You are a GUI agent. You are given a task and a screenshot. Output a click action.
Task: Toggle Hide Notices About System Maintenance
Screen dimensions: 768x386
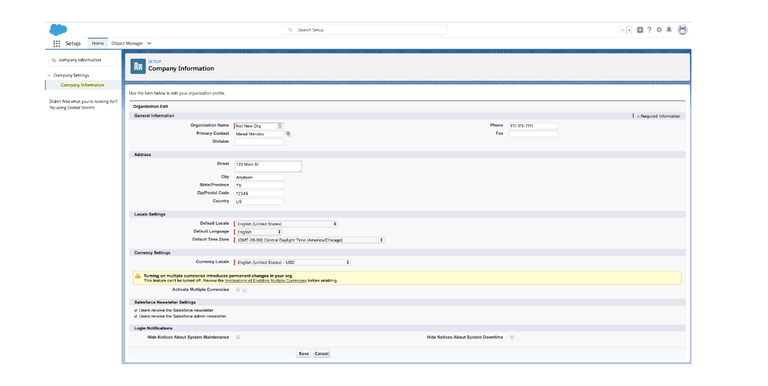click(x=238, y=338)
